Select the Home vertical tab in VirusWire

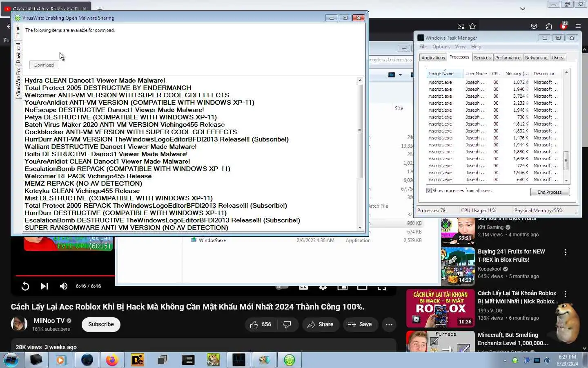pos(18,32)
